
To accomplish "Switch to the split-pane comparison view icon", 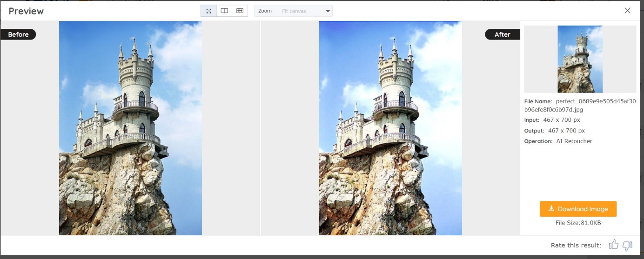I will pos(224,11).
